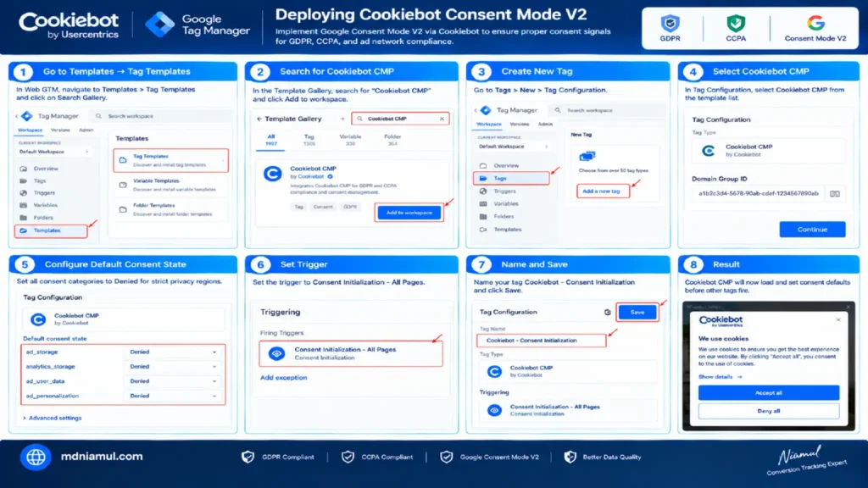Image resolution: width=868 pixels, height=488 pixels.
Task: Open Variables in step 3 sidebar
Action: click(506, 203)
